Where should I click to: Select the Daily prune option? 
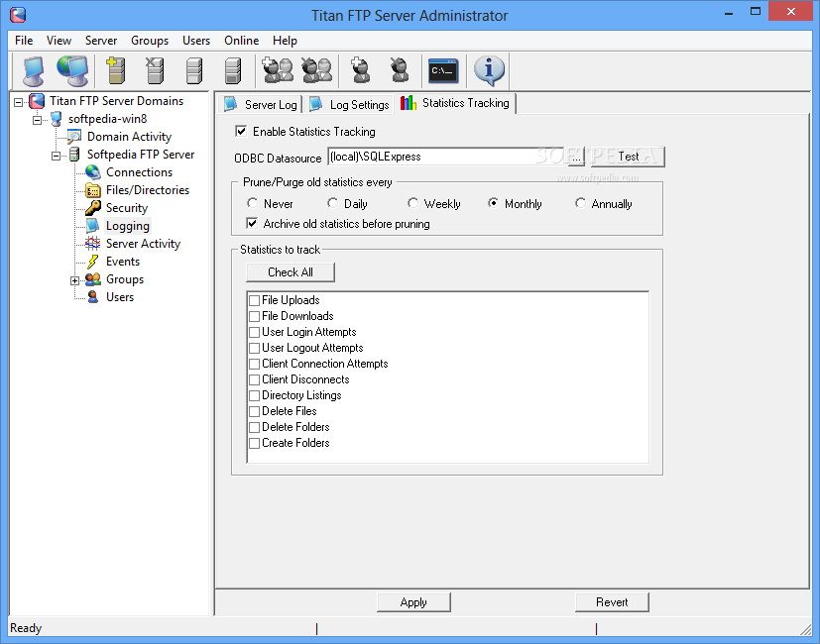click(x=332, y=203)
